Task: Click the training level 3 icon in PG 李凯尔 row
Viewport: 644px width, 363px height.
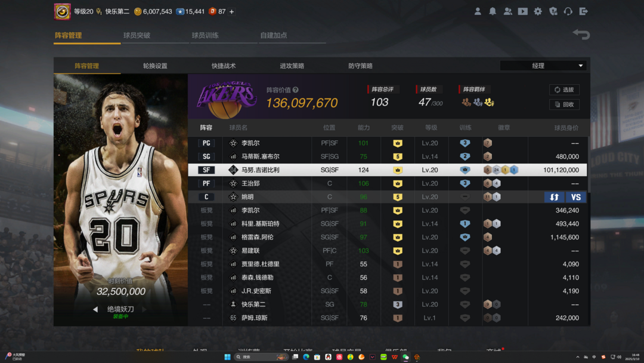Action: click(465, 143)
